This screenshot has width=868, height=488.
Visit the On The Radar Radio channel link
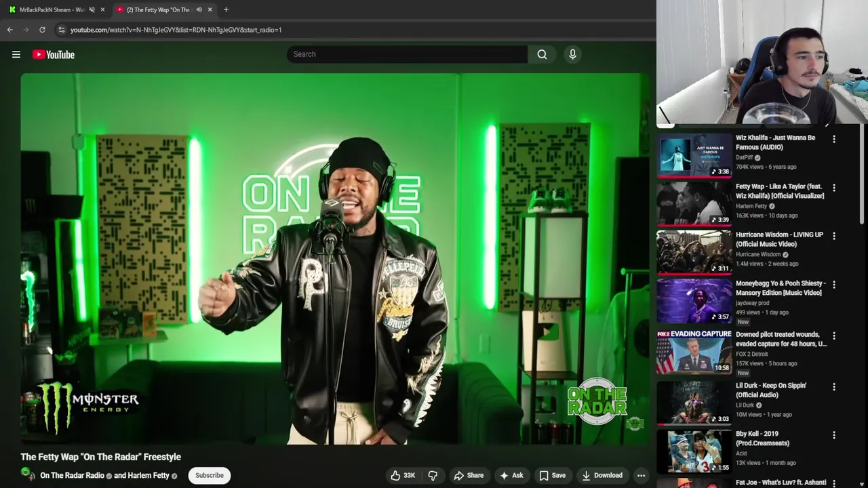click(x=72, y=475)
